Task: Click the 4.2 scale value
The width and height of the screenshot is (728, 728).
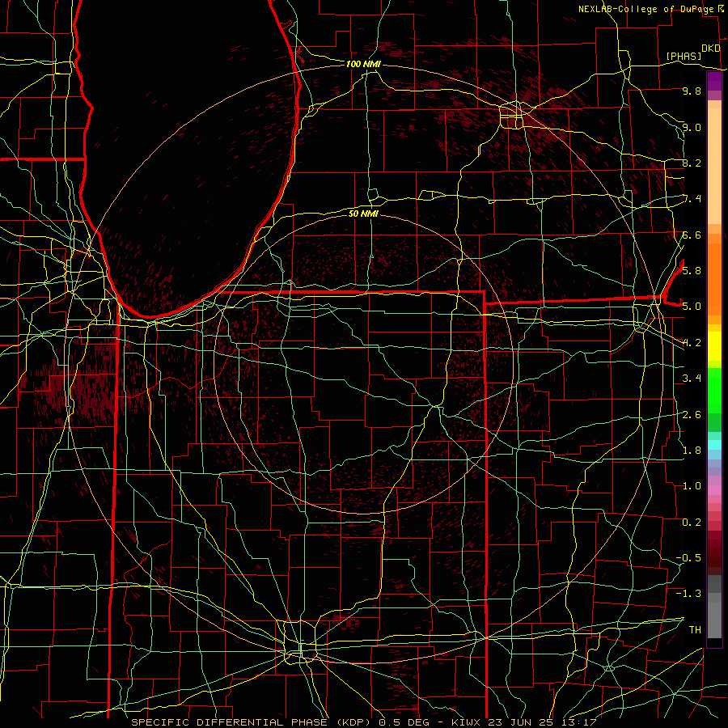Action: coord(692,343)
